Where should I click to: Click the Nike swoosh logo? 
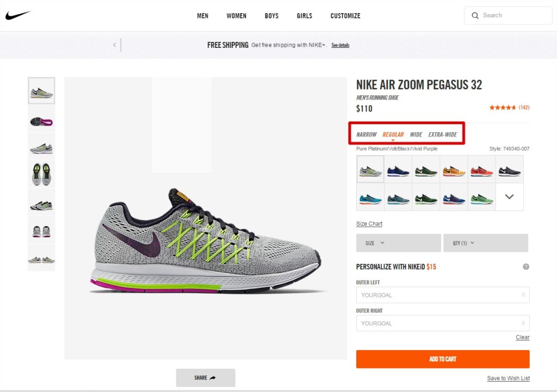pos(18,16)
